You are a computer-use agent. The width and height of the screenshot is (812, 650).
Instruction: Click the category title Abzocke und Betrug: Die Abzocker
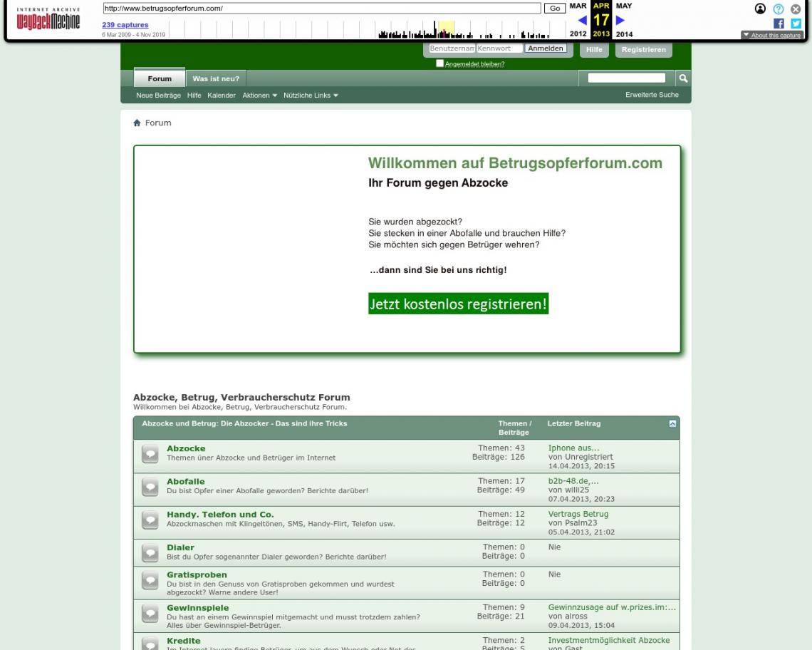tap(244, 423)
